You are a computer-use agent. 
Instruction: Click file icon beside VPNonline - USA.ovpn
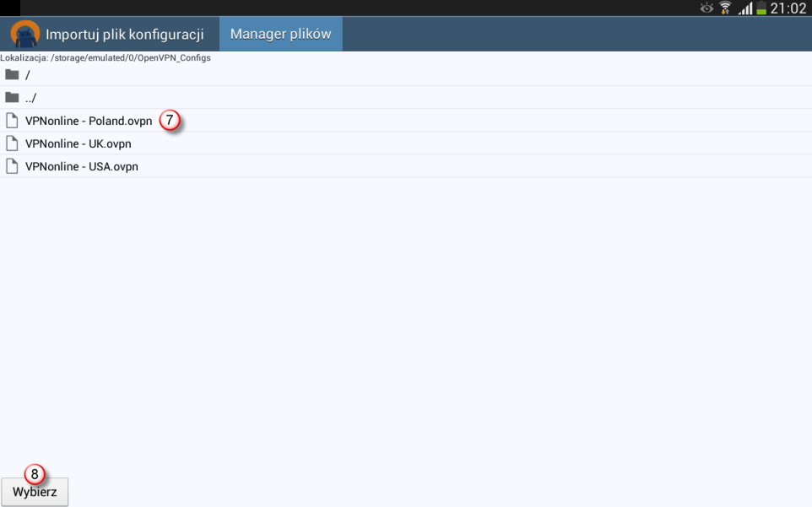pyautogui.click(x=12, y=166)
